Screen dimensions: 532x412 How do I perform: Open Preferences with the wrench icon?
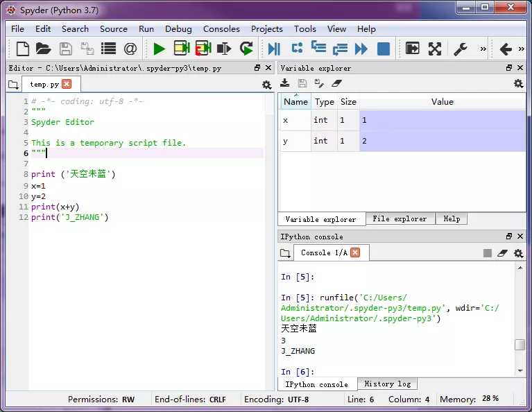click(461, 49)
